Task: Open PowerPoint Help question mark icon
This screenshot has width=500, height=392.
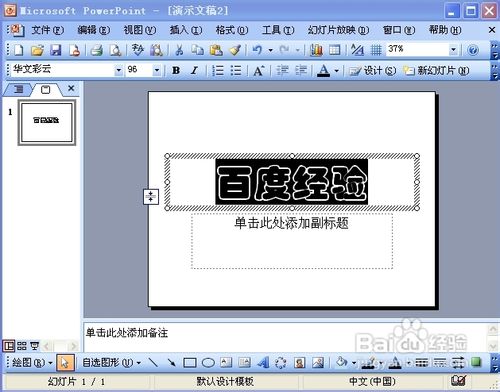Action: tap(473, 50)
